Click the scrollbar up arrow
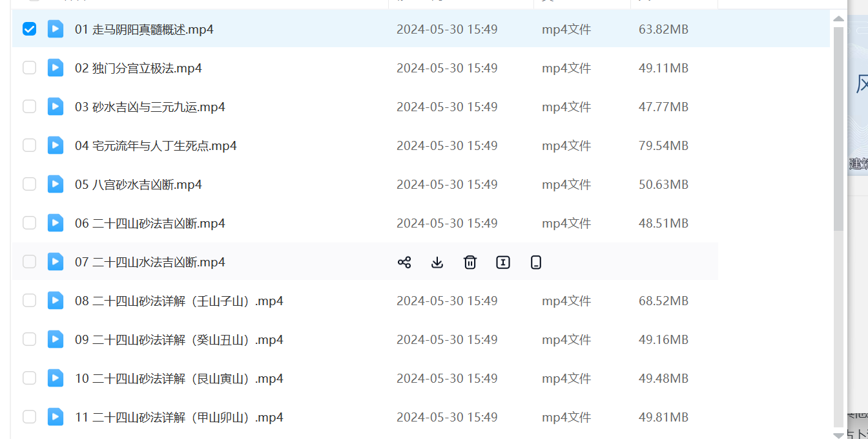 pyautogui.click(x=838, y=19)
